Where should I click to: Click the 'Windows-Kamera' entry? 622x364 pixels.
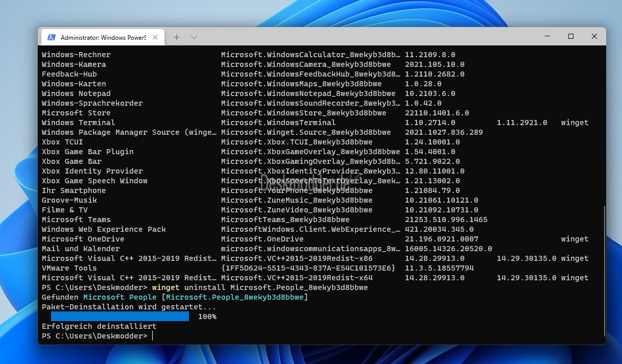click(74, 64)
